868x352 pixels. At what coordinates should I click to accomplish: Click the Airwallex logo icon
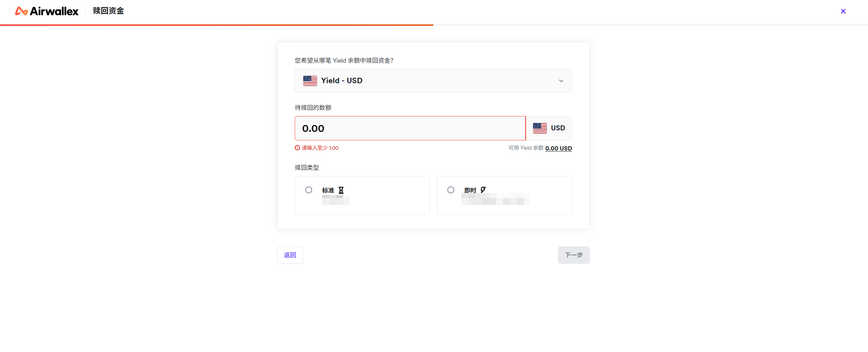tap(21, 11)
